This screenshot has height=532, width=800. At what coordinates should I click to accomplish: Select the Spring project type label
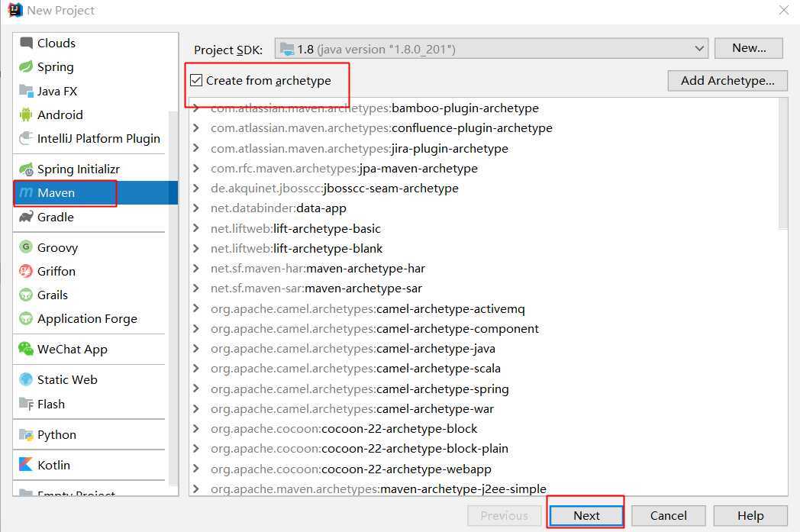tap(56, 67)
